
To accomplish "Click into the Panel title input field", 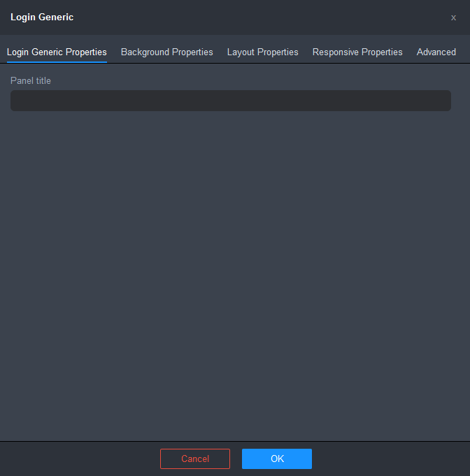I will 231,101.
